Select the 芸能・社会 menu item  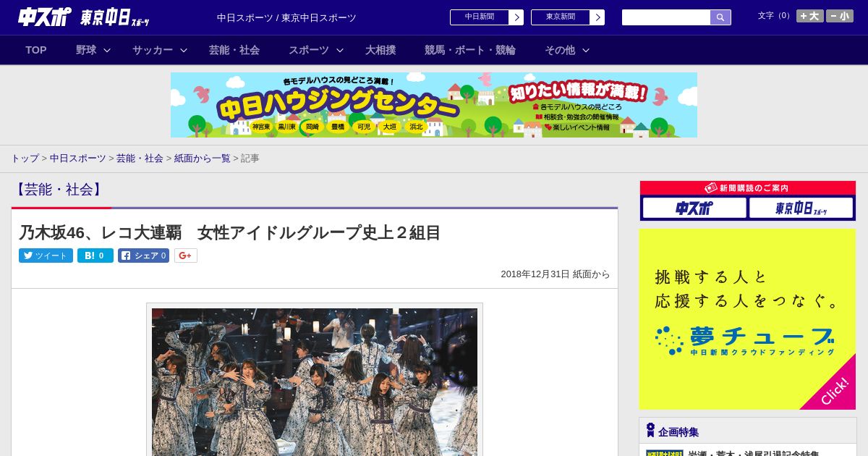234,50
